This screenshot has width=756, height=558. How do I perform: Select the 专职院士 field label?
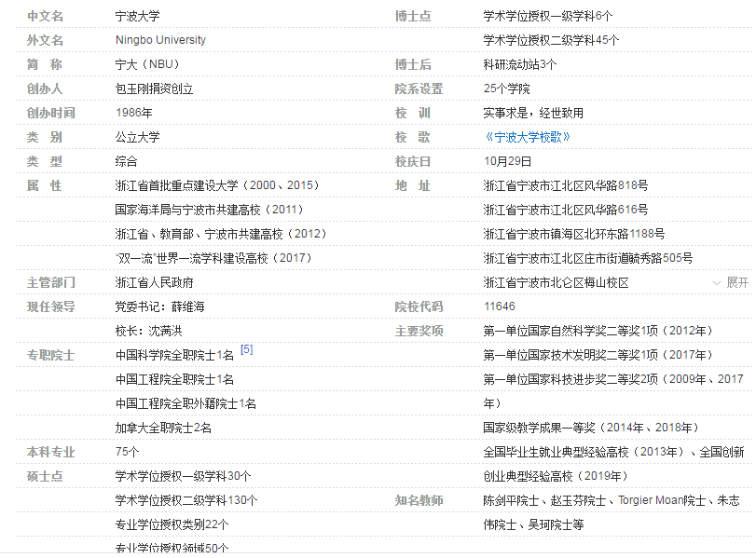click(x=50, y=356)
